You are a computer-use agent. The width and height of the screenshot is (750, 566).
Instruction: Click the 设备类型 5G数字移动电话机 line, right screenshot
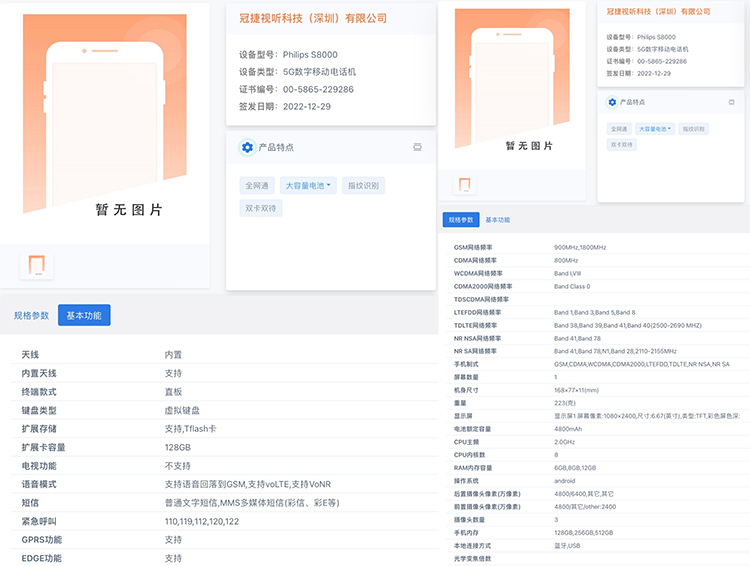[648, 49]
